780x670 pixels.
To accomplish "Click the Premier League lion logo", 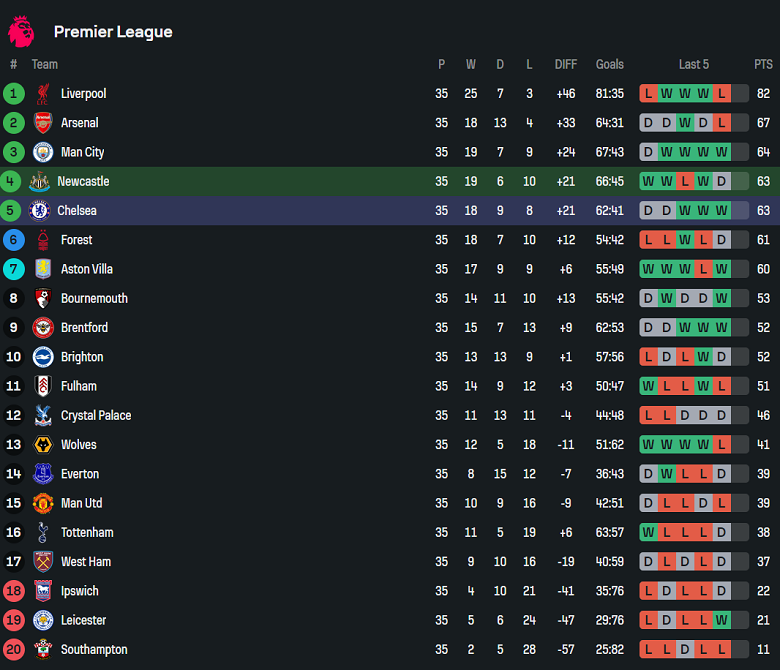I will tap(21, 31).
